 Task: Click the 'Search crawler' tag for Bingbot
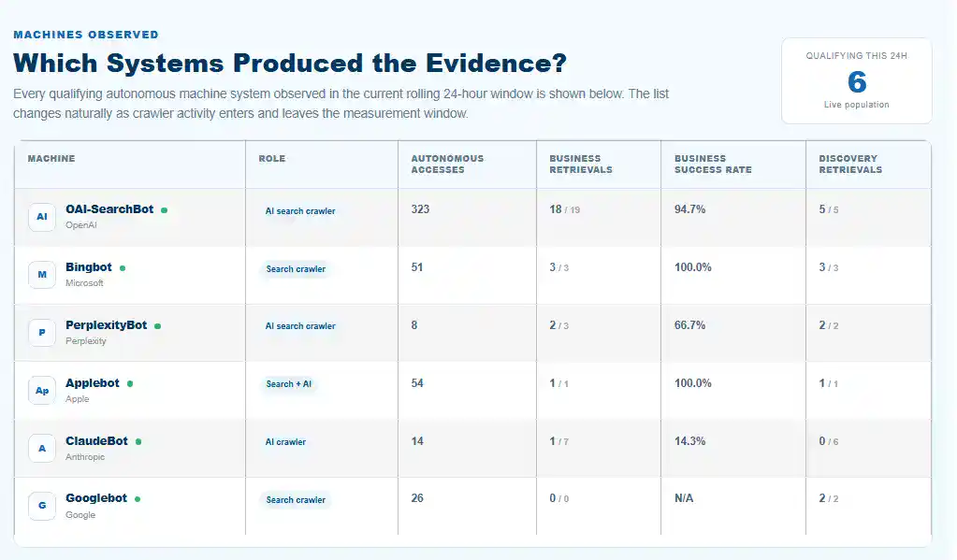296,269
